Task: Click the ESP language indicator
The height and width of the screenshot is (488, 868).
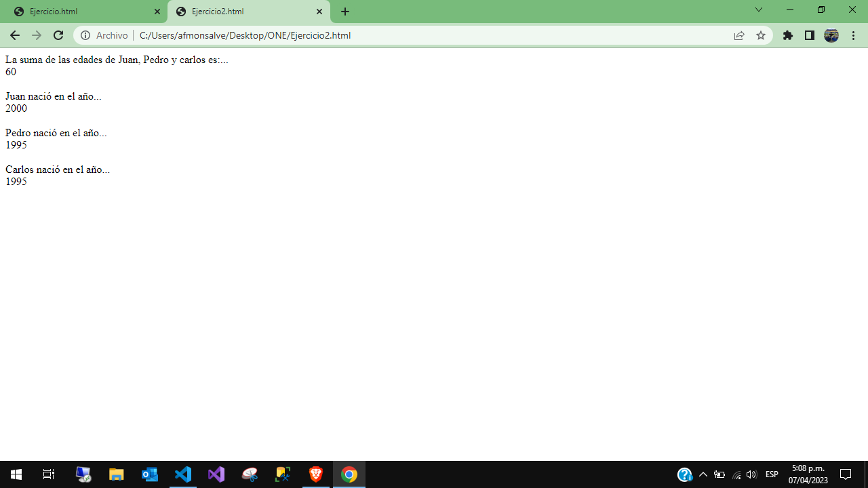Action: (772, 474)
